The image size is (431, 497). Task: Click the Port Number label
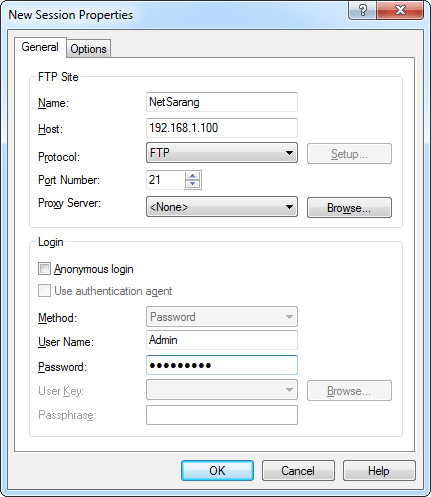click(x=69, y=180)
